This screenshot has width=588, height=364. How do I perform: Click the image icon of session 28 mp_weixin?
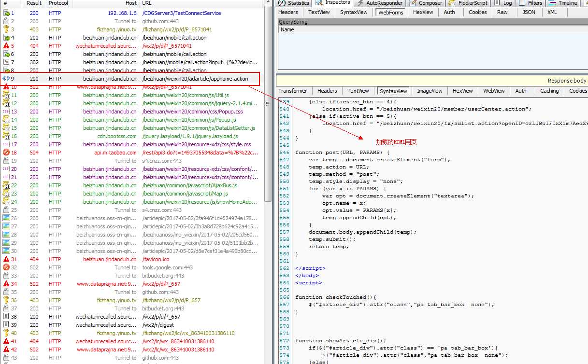point(6,235)
